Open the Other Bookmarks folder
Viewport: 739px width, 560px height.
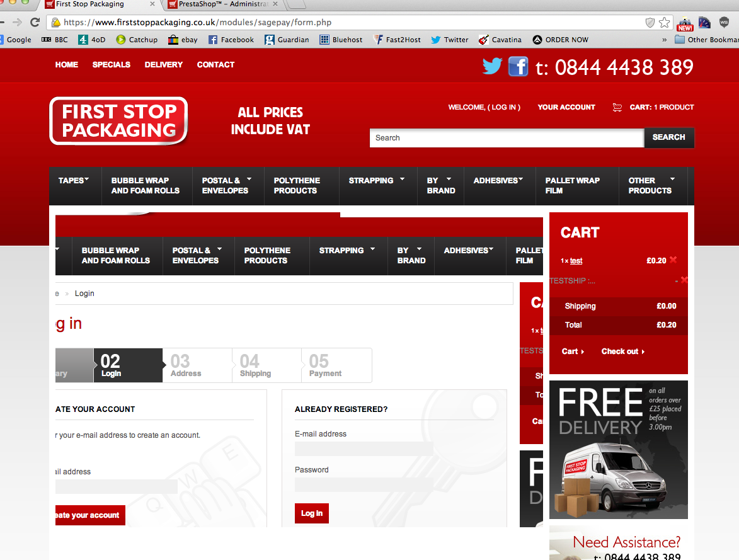coord(706,40)
